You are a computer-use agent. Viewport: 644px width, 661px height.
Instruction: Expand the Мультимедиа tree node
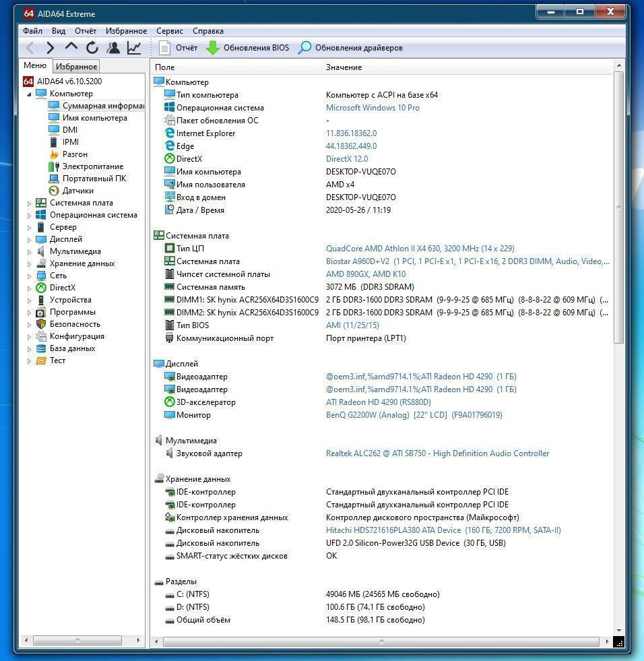point(29,252)
